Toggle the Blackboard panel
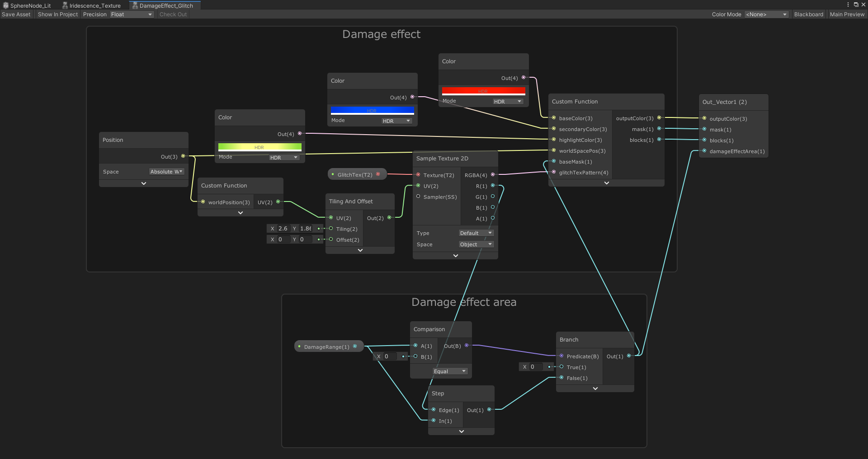The height and width of the screenshot is (459, 868). click(x=809, y=14)
